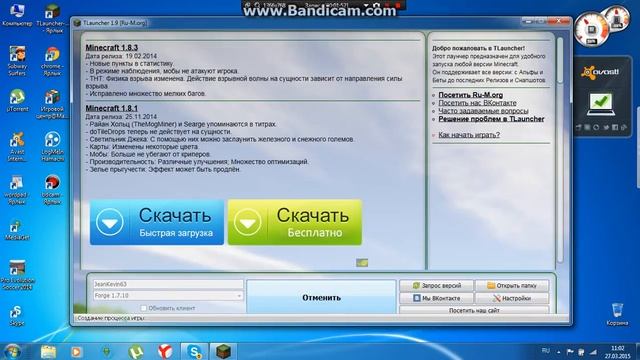Show hidden tray icons arrow
This screenshot has height=360, width=640.
click(x=558, y=352)
